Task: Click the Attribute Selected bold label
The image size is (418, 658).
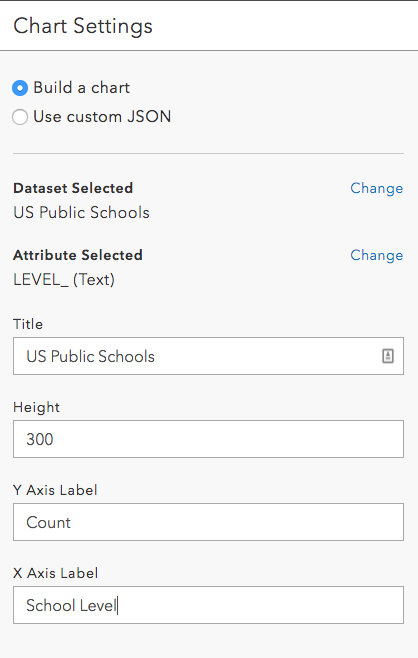Action: (x=78, y=255)
